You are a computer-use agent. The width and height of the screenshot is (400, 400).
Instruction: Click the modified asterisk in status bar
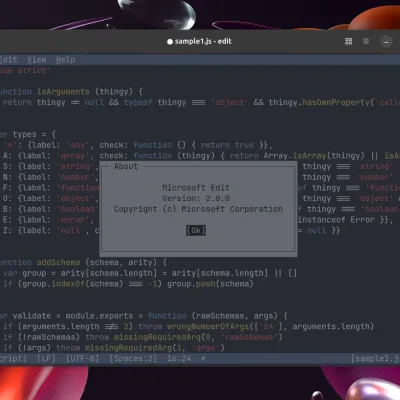pos(203,359)
